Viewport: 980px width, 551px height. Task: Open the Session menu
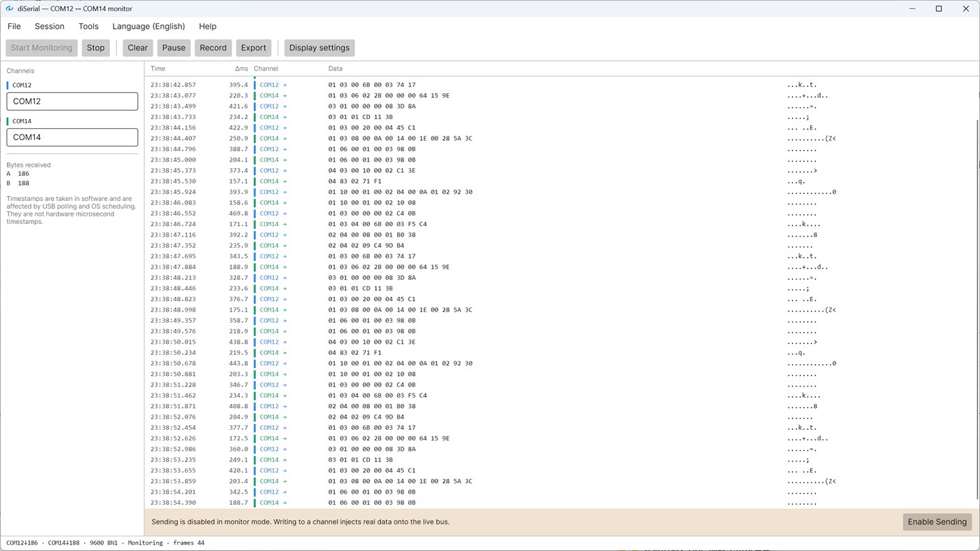click(x=50, y=27)
